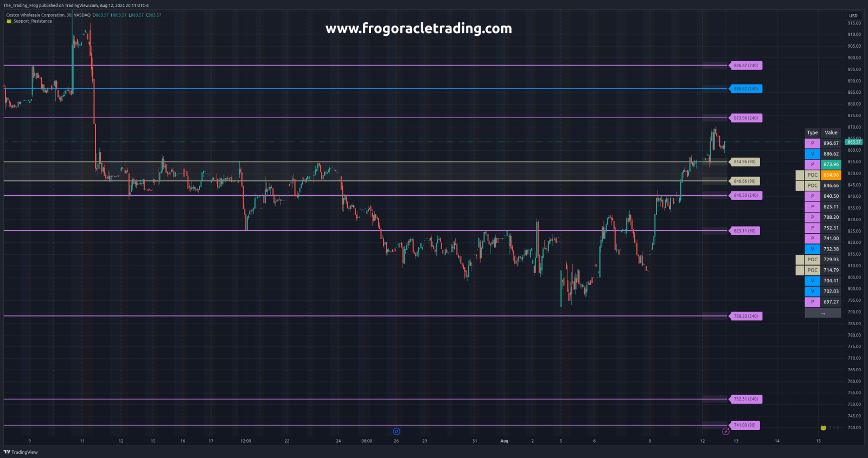The height and width of the screenshot is (458, 868).
Task: Click the 846.66 (90) level label
Action: (744, 181)
